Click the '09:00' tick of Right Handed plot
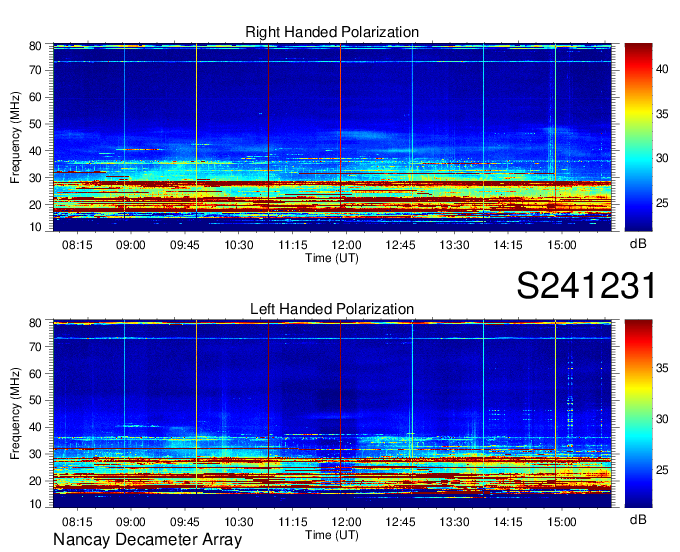Image resolution: width=680 pixels, height=552 pixels. 131,245
